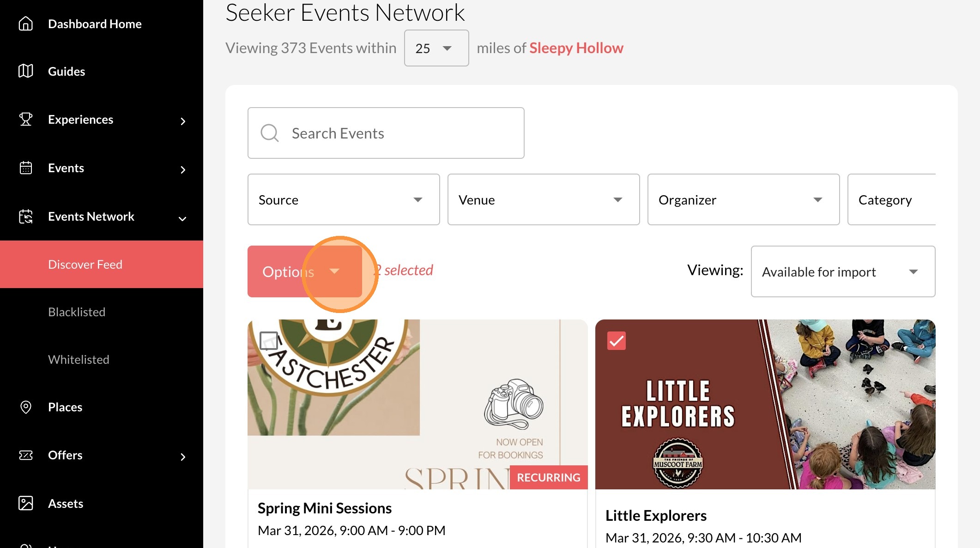Click the Offers ticket icon
Screen dimensions: 980x548
(26, 455)
